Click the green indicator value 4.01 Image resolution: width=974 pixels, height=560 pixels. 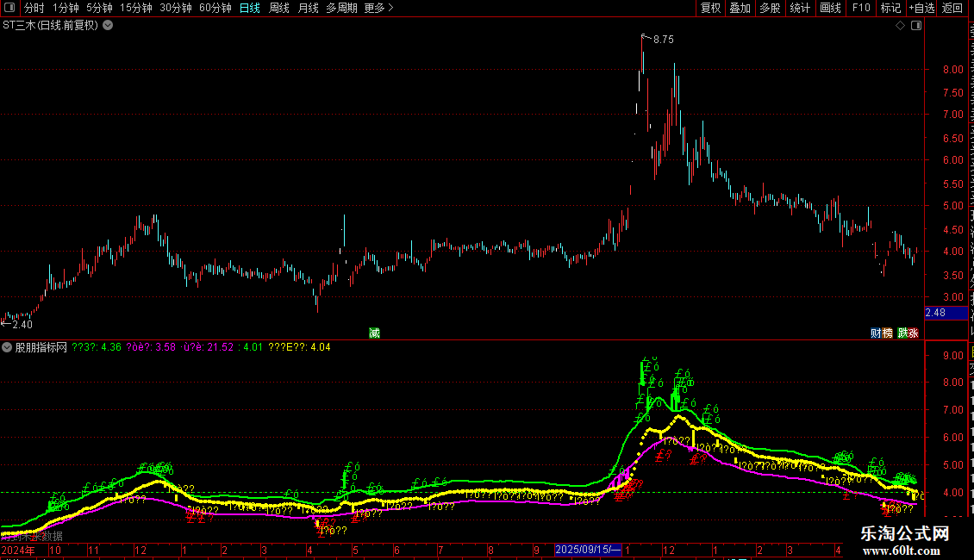point(253,348)
